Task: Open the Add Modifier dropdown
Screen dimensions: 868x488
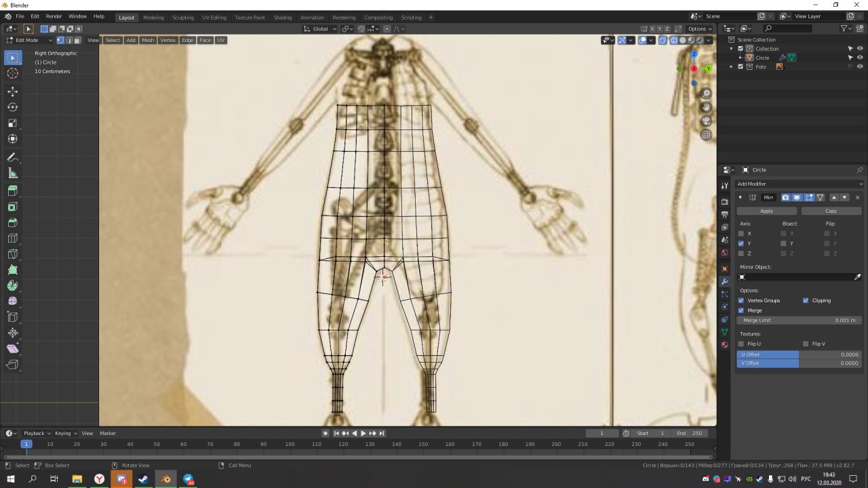Action: click(x=800, y=184)
